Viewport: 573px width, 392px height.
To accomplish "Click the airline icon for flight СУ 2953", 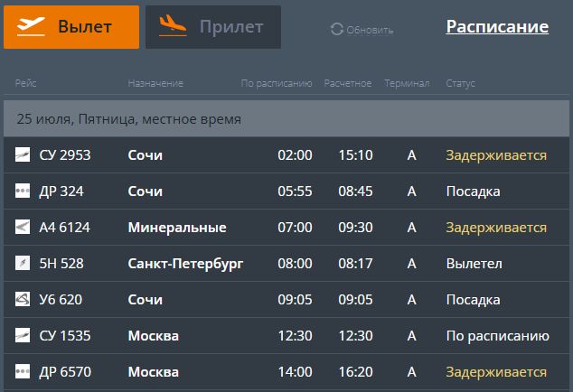I will pyautogui.click(x=23, y=155).
